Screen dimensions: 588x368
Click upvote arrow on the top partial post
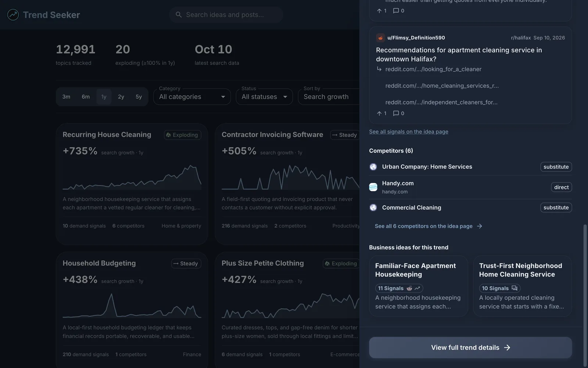click(379, 11)
